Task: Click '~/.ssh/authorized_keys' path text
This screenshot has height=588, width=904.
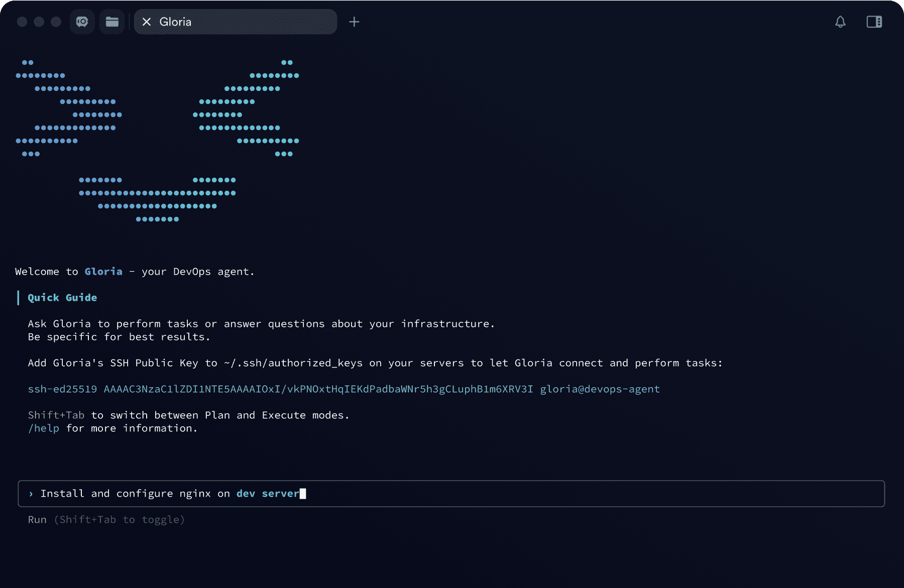Action: (x=293, y=363)
